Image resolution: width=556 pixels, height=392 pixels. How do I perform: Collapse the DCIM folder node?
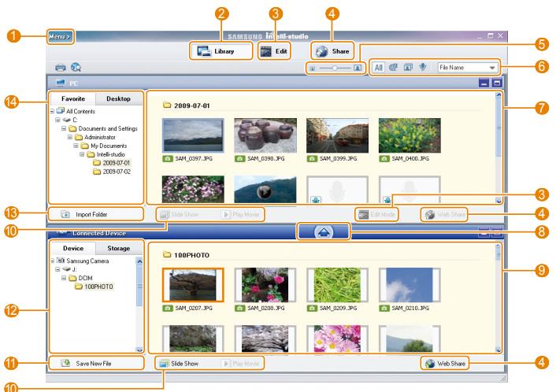(x=64, y=278)
